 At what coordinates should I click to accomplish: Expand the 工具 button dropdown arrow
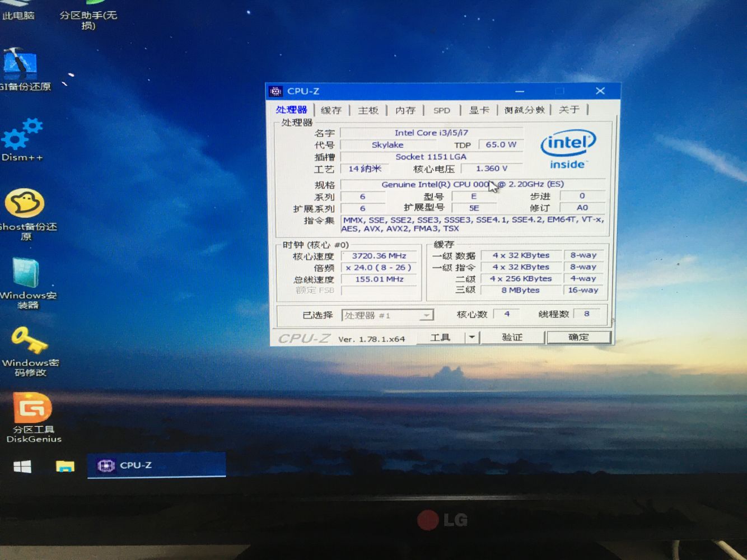coord(472,337)
